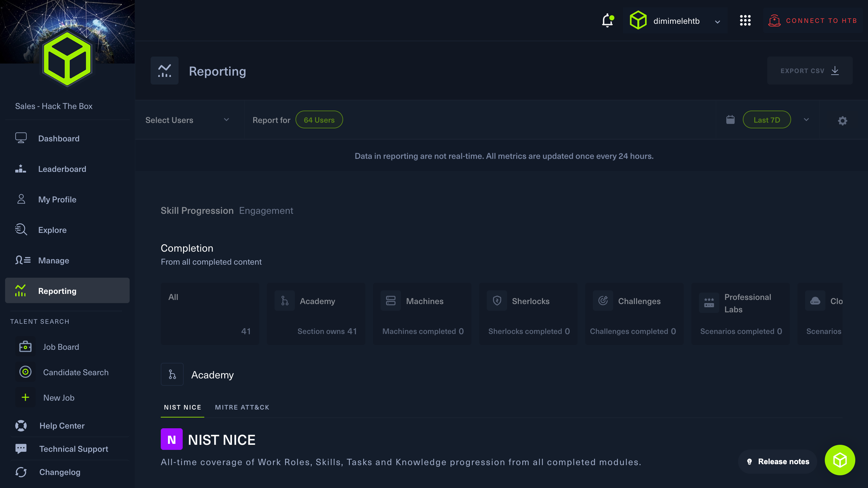Click the Academy card branch icon
This screenshot has height=488, width=868.
tap(285, 300)
